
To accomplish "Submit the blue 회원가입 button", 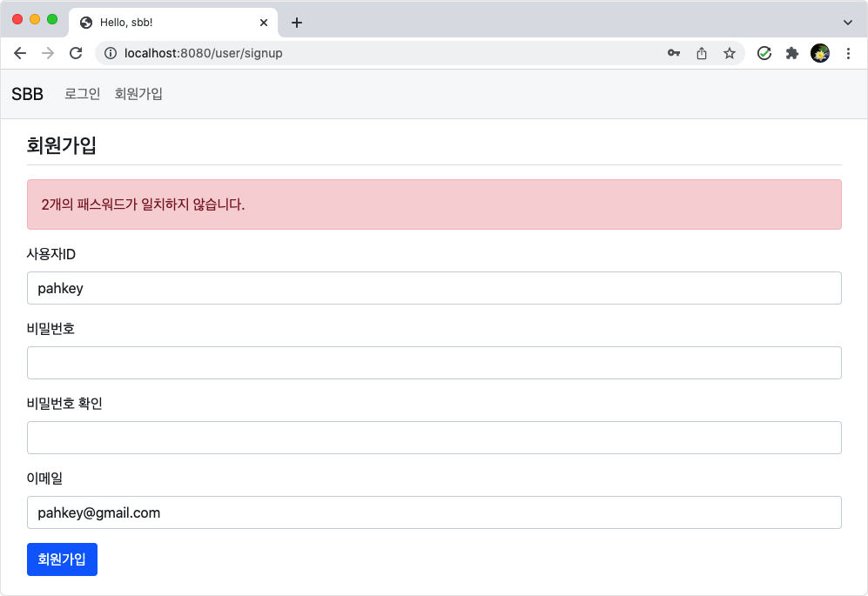I will click(62, 559).
